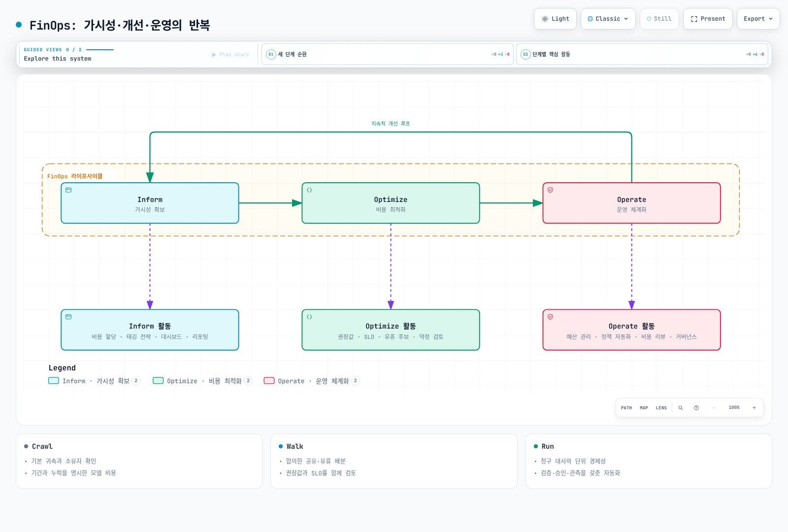Click 'Explore this system' guided views label
The height and width of the screenshot is (532, 788).
[58, 59]
